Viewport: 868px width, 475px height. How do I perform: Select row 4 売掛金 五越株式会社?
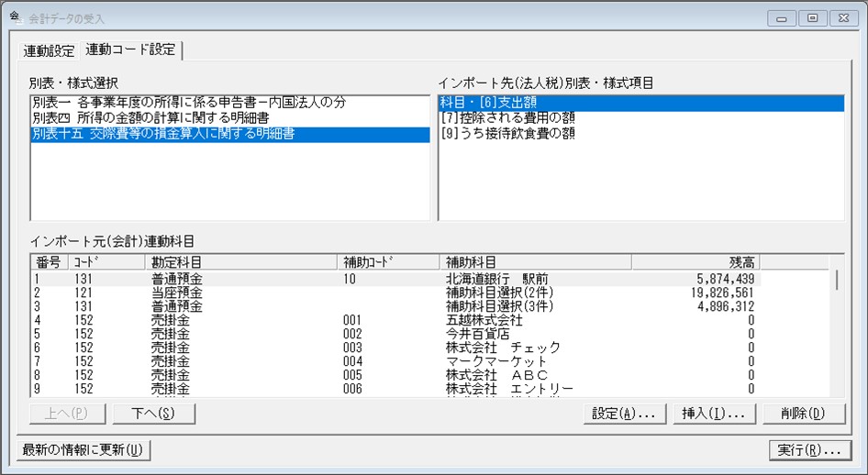pos(395,320)
